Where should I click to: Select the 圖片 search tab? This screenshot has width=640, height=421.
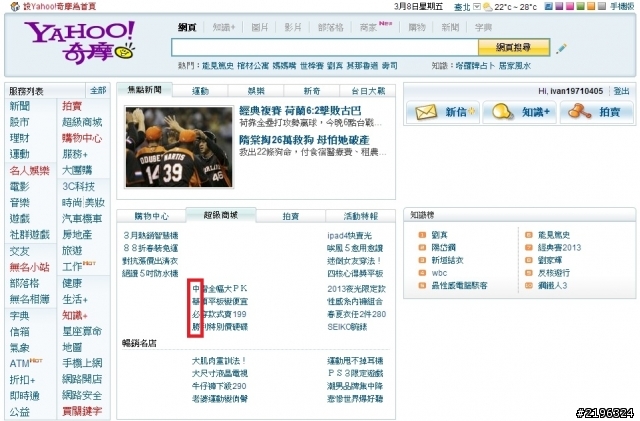(x=260, y=27)
